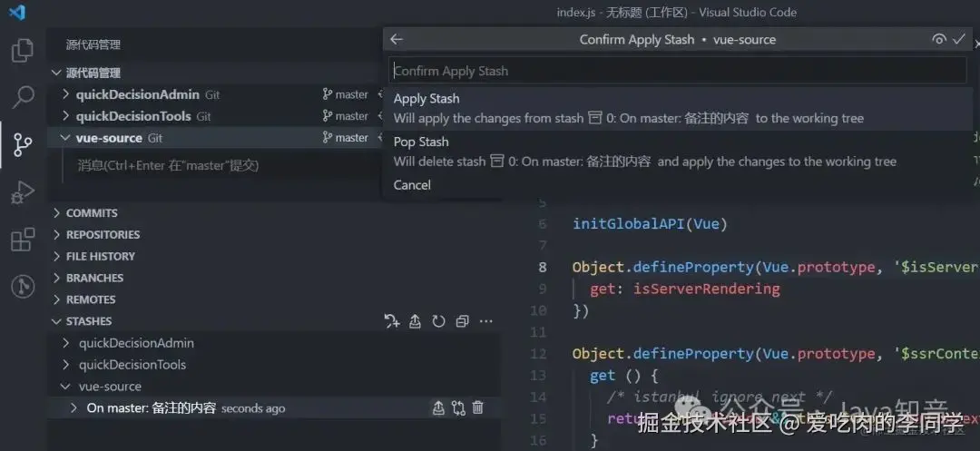Choose Cancel in the stash quick pick

click(x=678, y=185)
